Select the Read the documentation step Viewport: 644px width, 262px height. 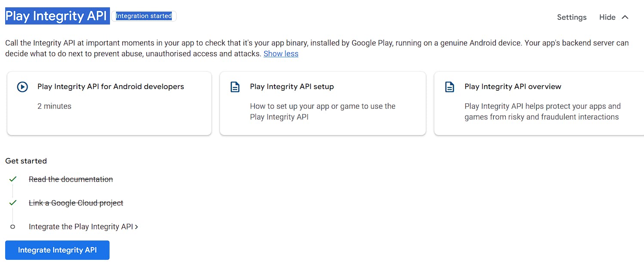pyautogui.click(x=71, y=179)
